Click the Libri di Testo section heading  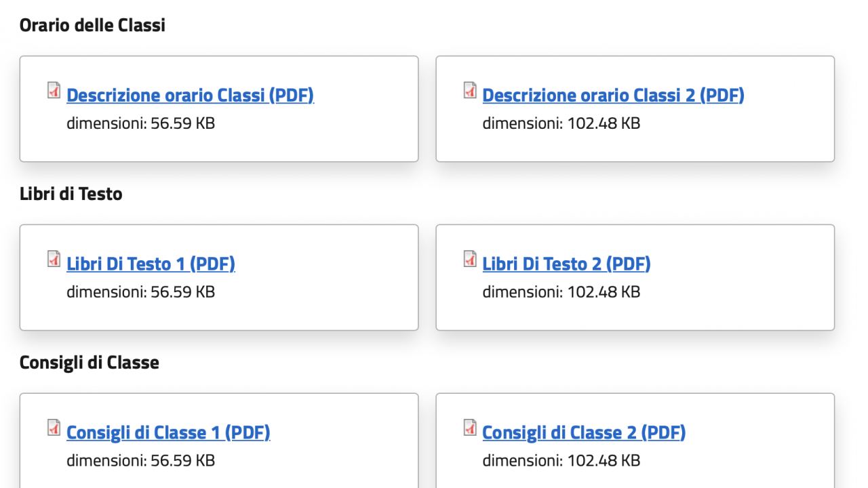point(71,195)
